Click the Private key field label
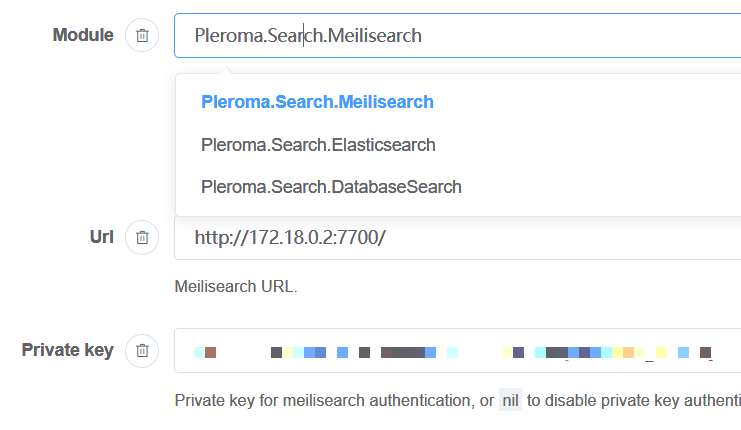The image size is (741, 430). click(x=67, y=351)
